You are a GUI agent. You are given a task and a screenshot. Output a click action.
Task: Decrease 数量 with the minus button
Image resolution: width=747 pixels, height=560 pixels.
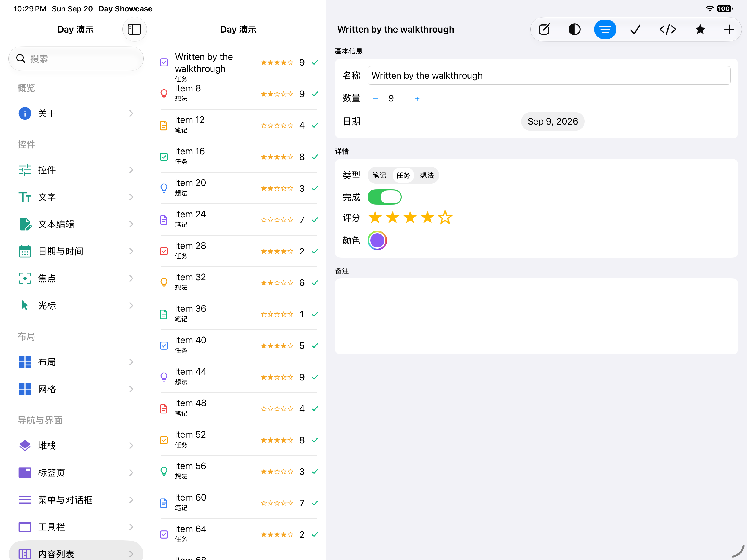click(x=375, y=98)
